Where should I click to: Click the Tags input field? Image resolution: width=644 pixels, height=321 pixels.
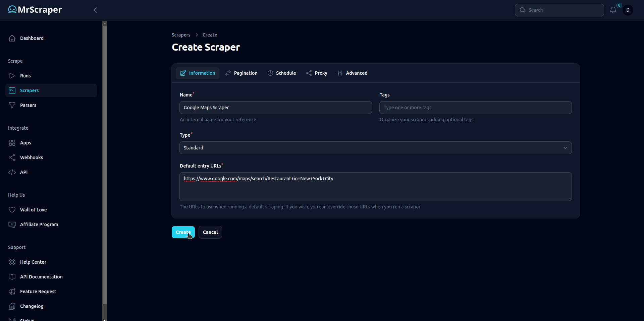[476, 108]
